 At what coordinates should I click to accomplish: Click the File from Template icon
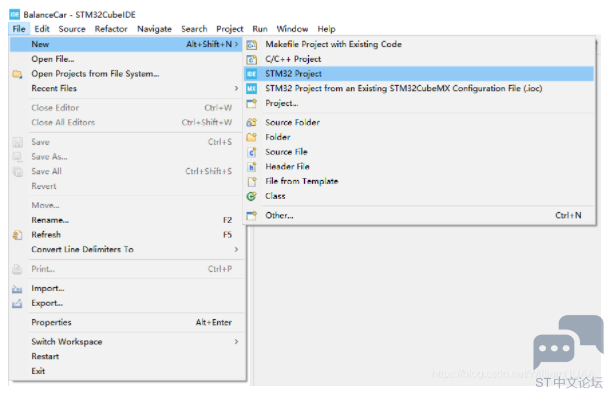[x=252, y=181]
